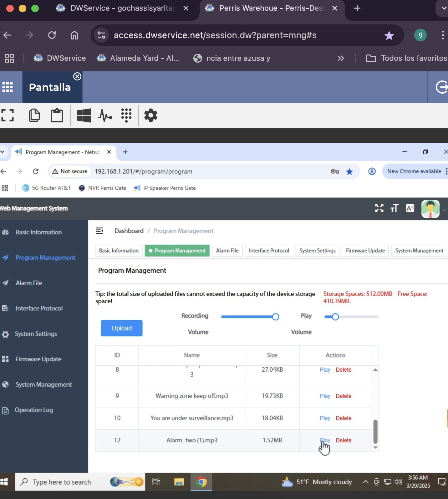Open the DWService activity pulse icon
The image size is (448, 499).
105,116
